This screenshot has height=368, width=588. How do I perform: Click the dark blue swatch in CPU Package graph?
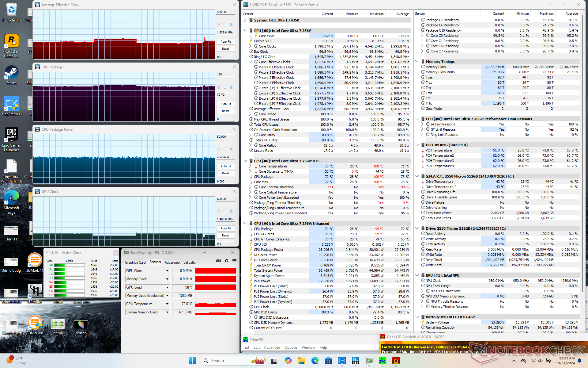[232, 87]
